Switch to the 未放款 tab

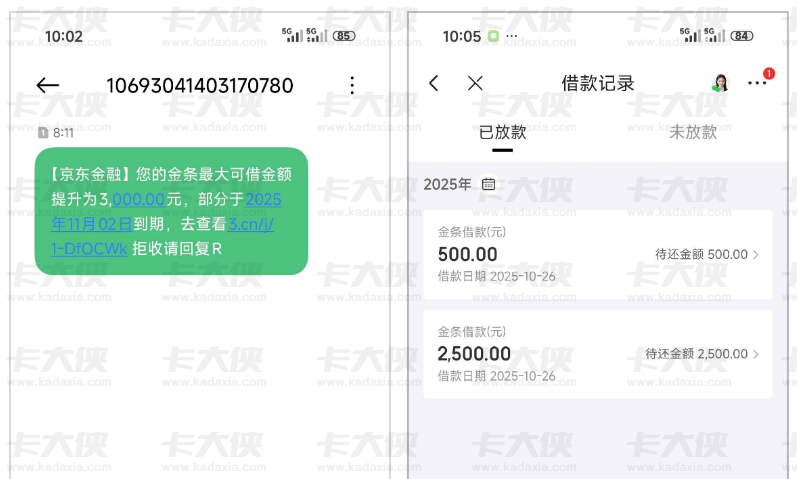click(693, 132)
